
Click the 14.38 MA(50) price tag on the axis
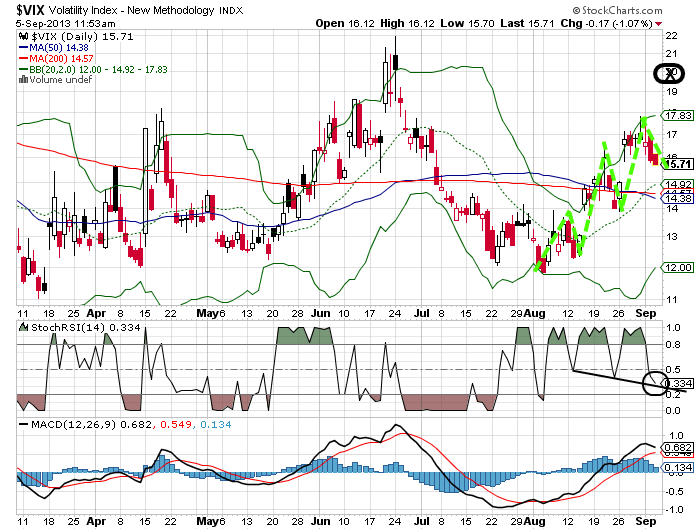click(678, 198)
